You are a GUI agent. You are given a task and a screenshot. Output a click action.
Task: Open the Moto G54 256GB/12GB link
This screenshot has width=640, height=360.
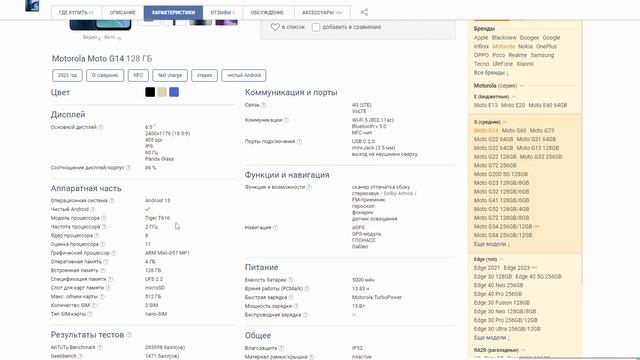(503, 227)
